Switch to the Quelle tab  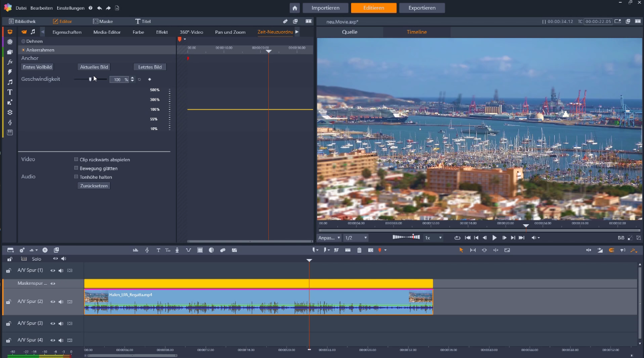click(350, 32)
